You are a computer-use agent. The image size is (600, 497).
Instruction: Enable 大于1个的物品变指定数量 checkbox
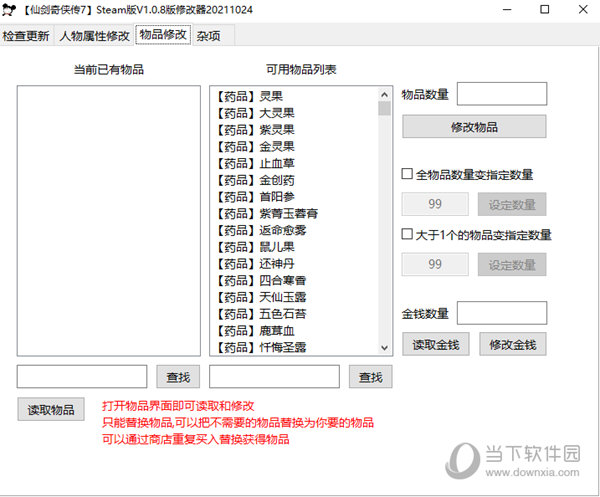tap(407, 234)
